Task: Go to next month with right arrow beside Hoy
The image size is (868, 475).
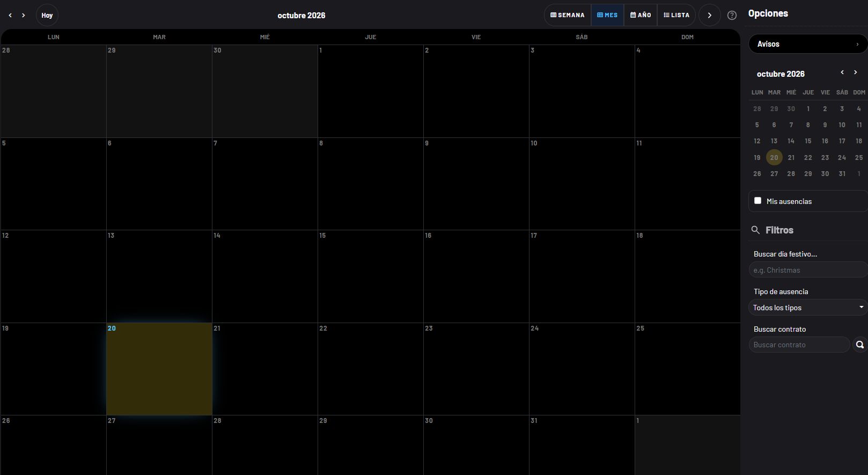Action: 24,16
